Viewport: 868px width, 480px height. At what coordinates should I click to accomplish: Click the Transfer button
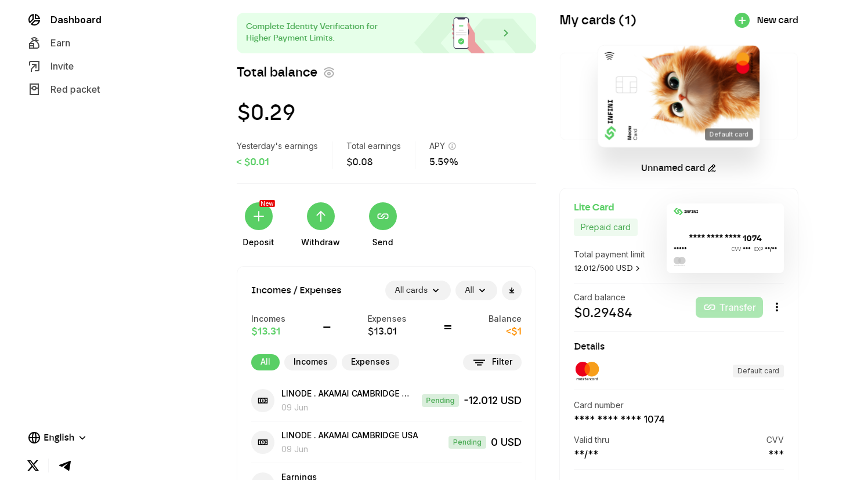[x=729, y=307]
